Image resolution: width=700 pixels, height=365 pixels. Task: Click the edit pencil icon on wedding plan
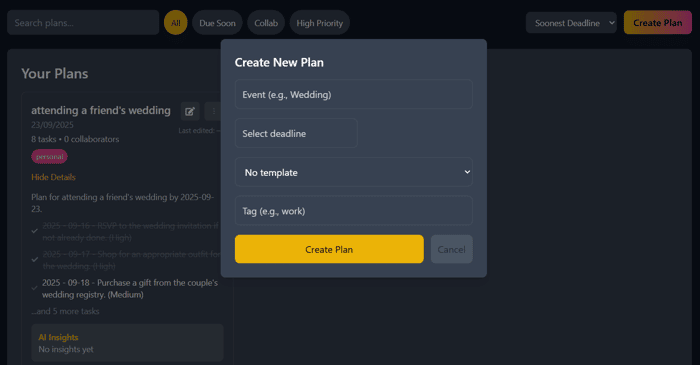190,111
